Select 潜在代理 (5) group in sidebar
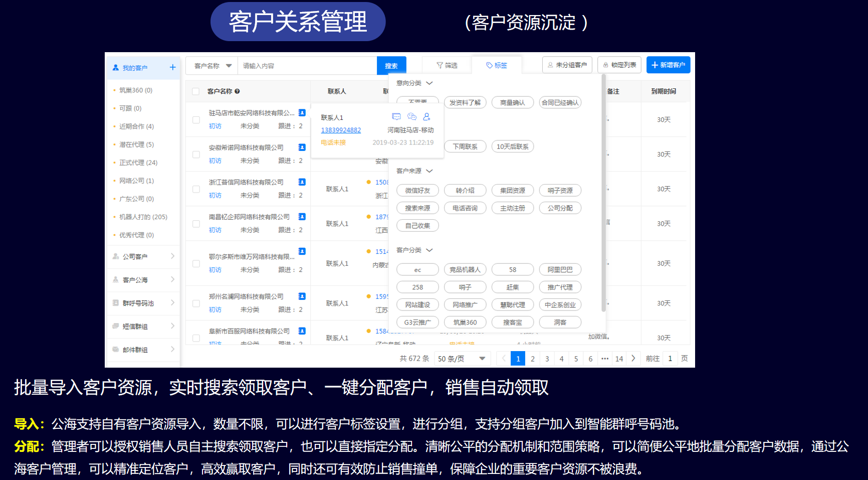Viewport: 868px width, 480px height. click(x=136, y=144)
